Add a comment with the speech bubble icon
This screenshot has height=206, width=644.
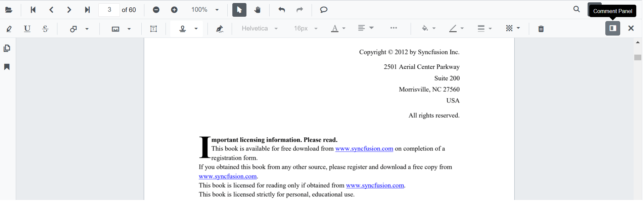324,10
